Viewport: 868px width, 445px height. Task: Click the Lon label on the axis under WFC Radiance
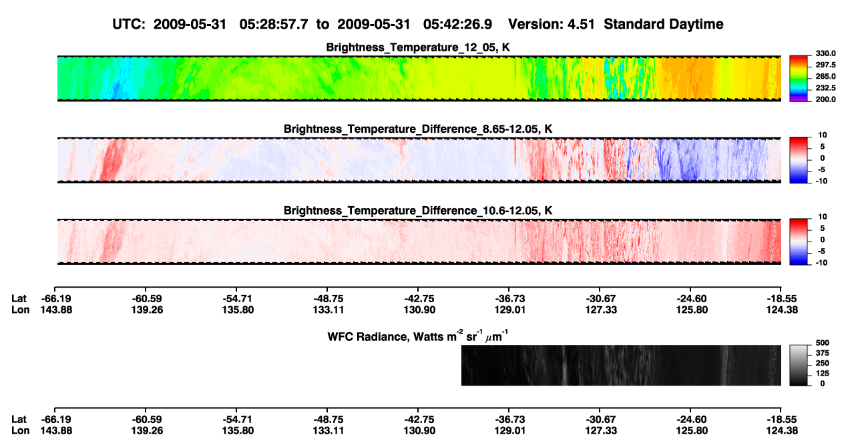[x=21, y=430]
